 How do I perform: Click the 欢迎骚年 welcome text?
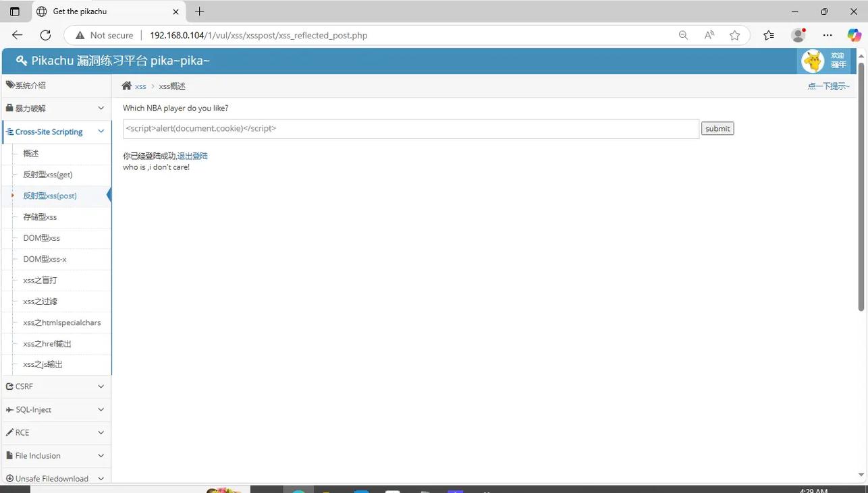point(838,61)
